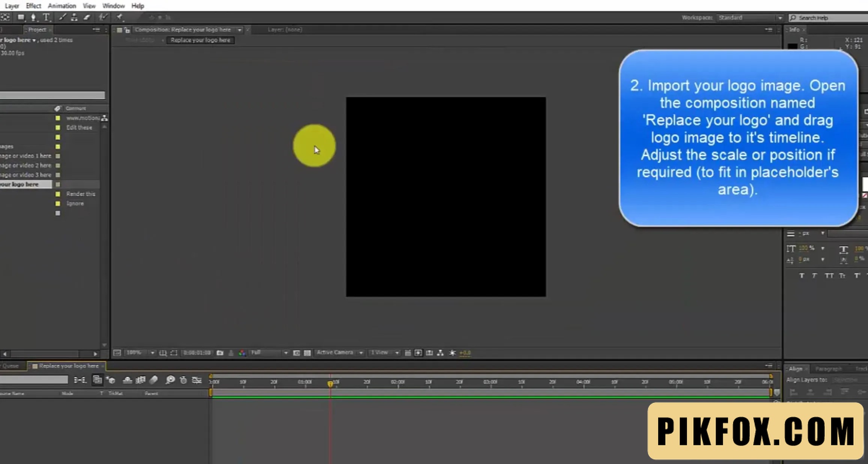This screenshot has height=464, width=868.
Task: Toggle Fast Previews in viewer footer
Action: 418,353
